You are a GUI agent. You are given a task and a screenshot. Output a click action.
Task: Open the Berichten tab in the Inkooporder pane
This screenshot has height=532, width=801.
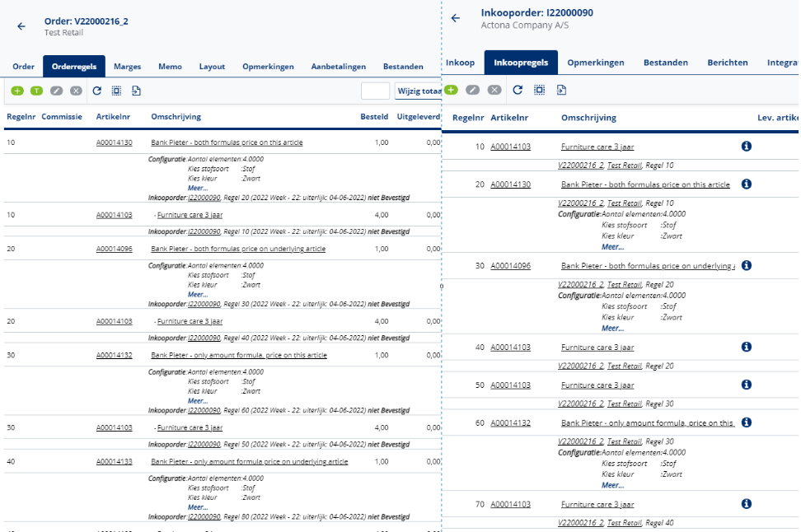point(728,63)
